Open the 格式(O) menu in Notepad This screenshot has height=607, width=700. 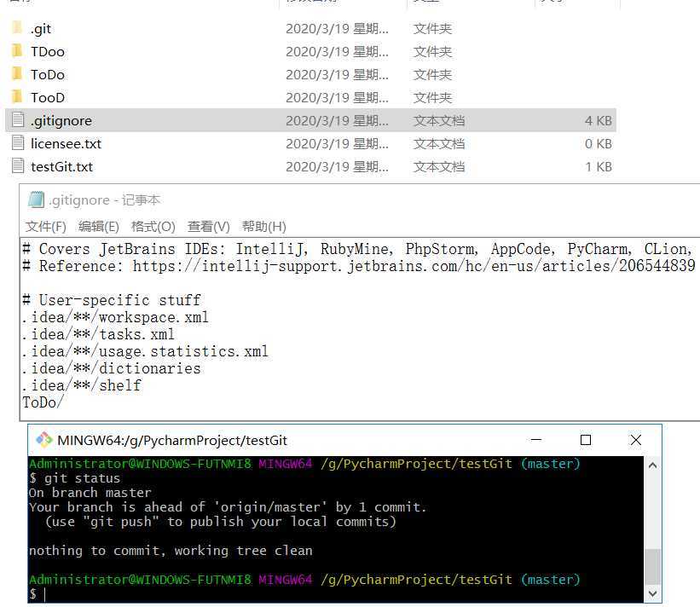click(153, 227)
